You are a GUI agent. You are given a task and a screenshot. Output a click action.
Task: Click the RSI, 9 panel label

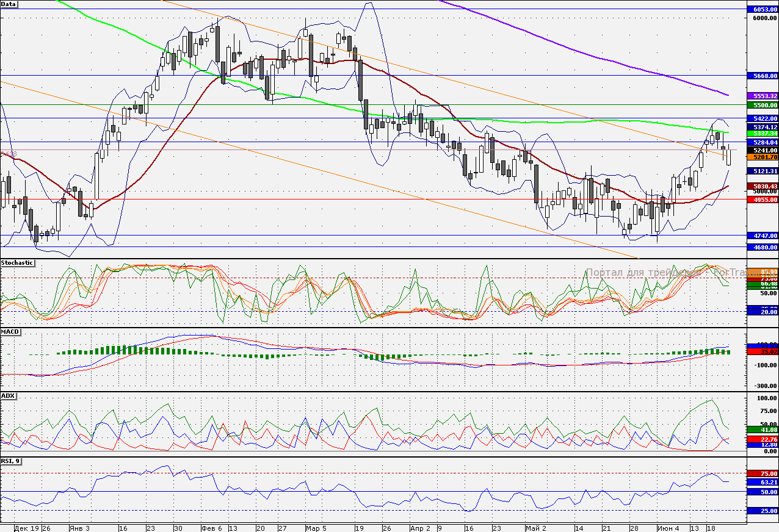pos(11,461)
